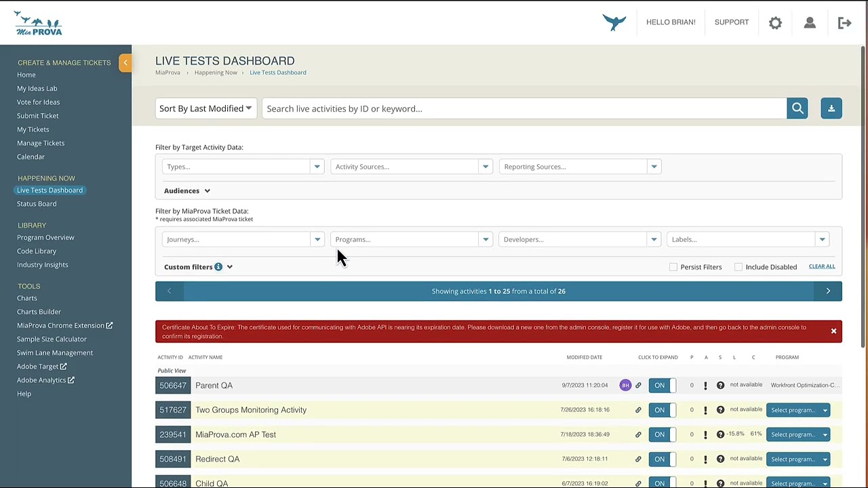868x488 pixels.
Task: Click question mark icon for Redirect QA
Action: (720, 459)
